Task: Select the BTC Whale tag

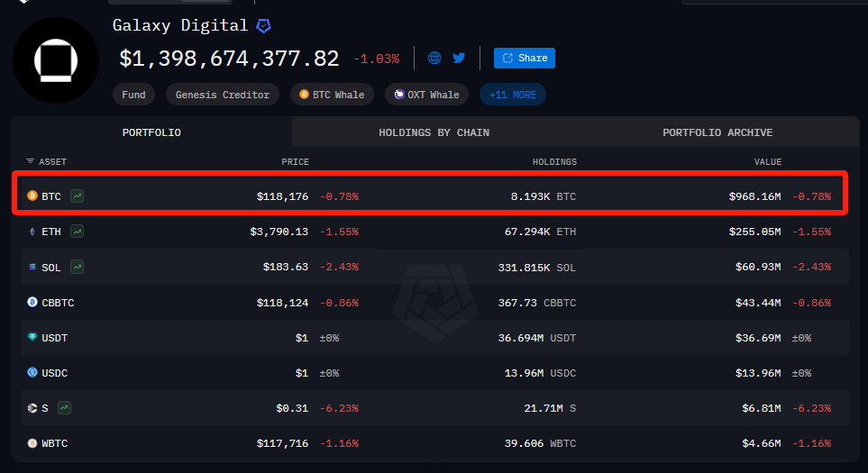Action: pos(332,95)
